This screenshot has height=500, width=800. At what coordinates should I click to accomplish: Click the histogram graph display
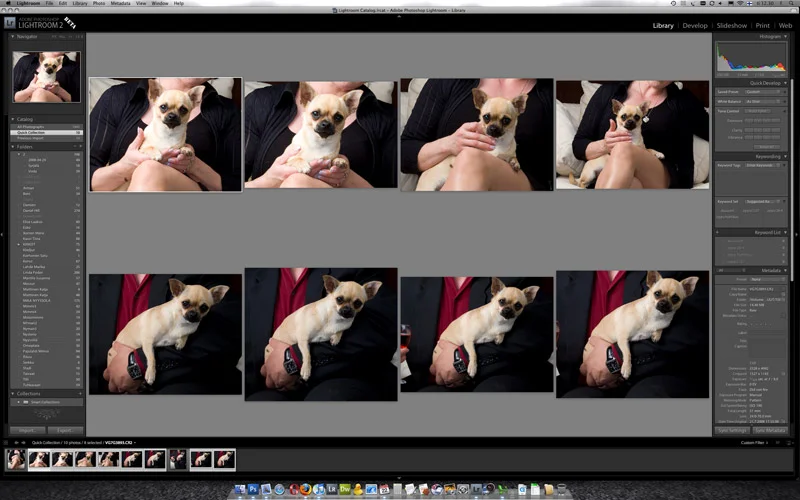pos(749,59)
